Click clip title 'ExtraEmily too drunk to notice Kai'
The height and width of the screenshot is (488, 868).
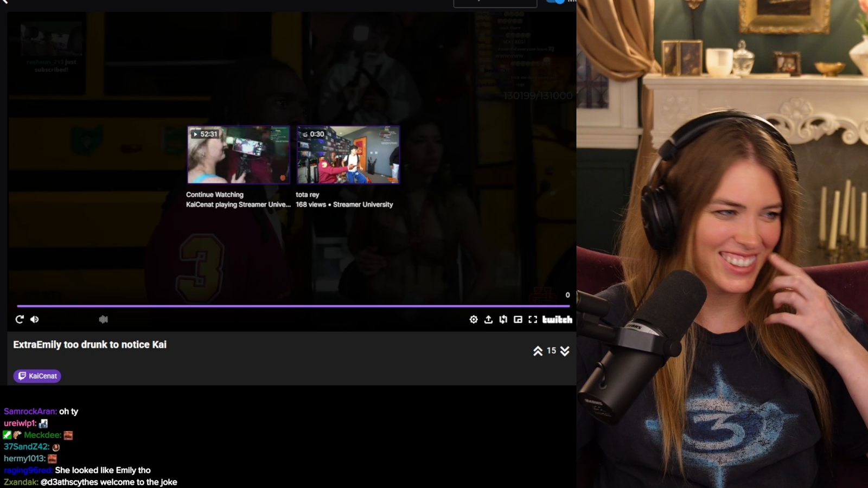90,344
